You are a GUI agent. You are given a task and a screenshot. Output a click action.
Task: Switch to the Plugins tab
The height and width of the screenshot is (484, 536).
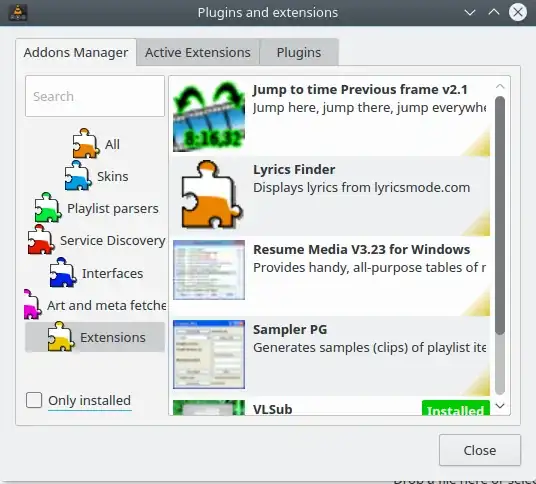click(x=299, y=53)
